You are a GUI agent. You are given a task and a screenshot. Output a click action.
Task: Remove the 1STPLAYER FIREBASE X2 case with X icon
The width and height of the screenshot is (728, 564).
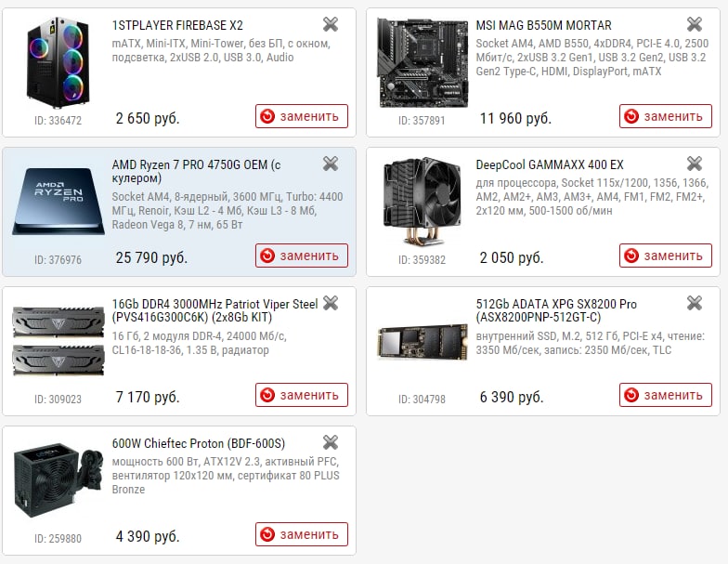pyautogui.click(x=331, y=24)
